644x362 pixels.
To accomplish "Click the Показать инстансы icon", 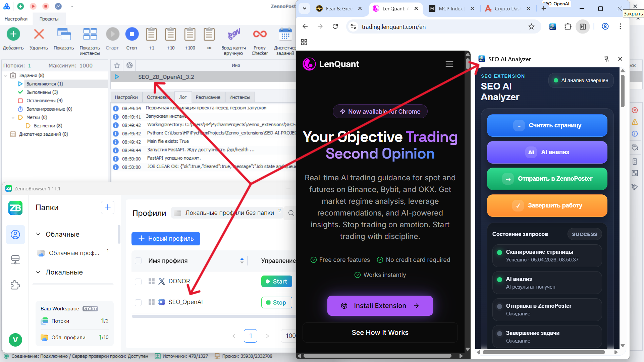I will (90, 35).
